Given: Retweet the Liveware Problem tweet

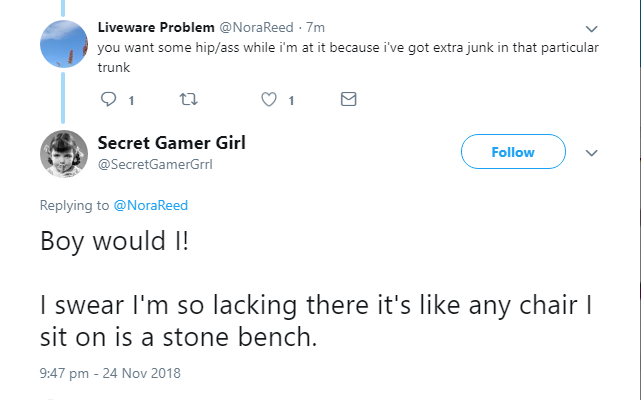Looking at the screenshot, I should point(188,99).
